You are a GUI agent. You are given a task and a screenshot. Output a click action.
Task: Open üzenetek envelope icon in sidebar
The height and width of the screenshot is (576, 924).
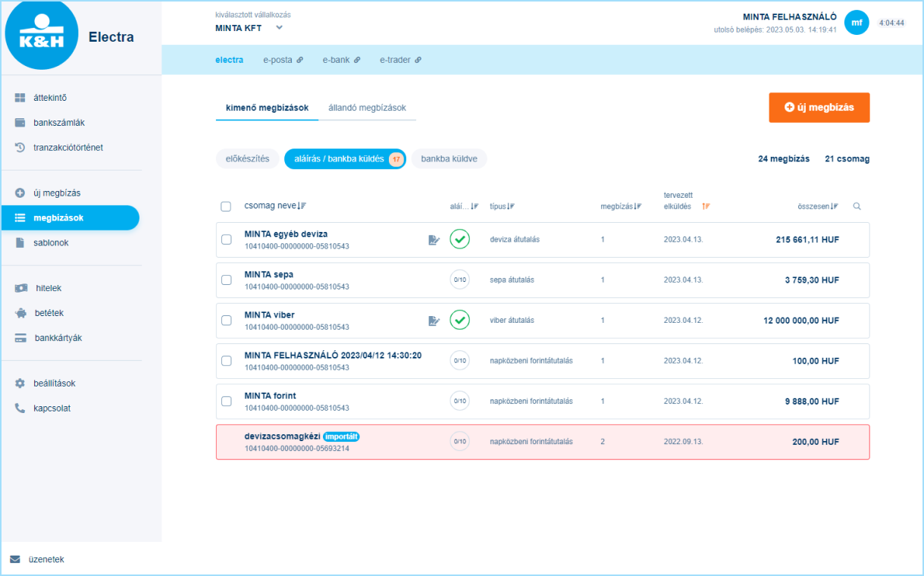click(x=15, y=559)
